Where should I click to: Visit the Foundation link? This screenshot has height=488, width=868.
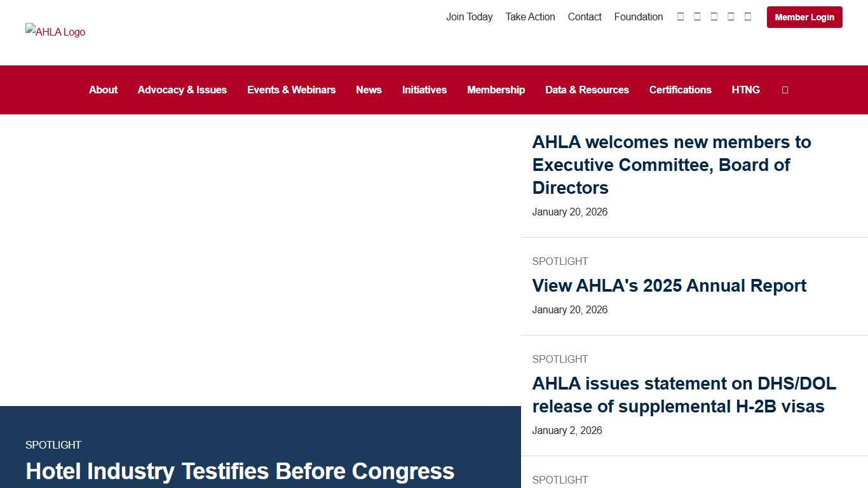pyautogui.click(x=639, y=17)
